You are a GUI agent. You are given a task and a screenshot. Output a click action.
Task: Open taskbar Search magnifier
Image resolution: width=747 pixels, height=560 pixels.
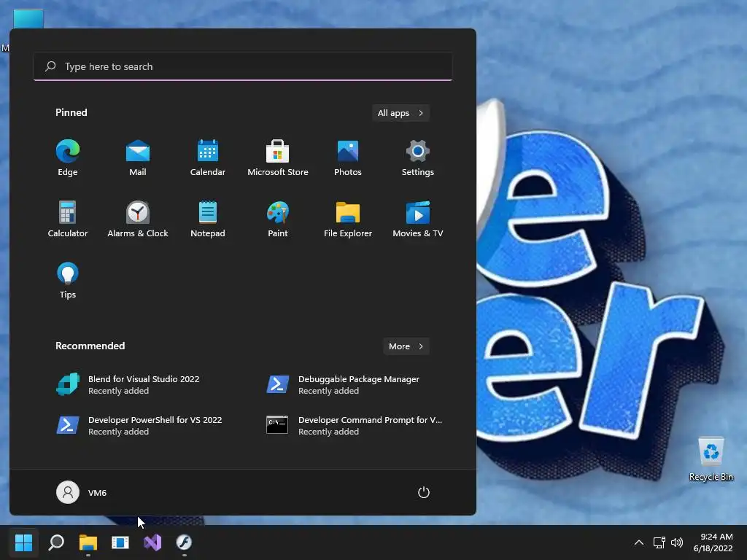56,542
